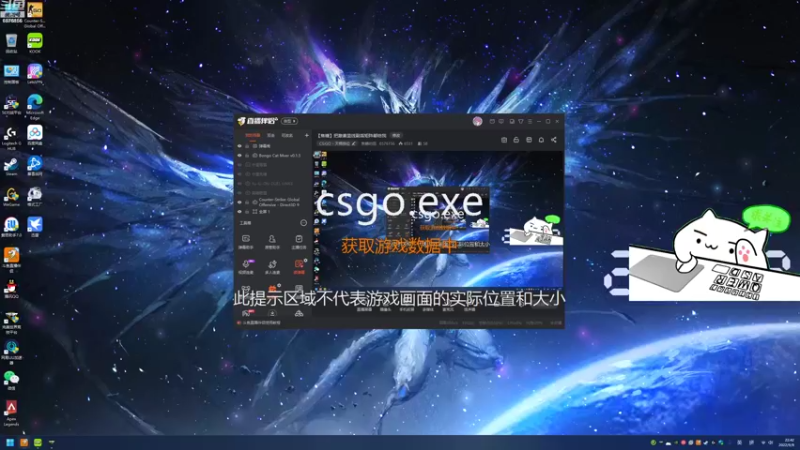Open the hamburger menu icon in title bar
This screenshot has height=450, width=800.
tap(530, 121)
